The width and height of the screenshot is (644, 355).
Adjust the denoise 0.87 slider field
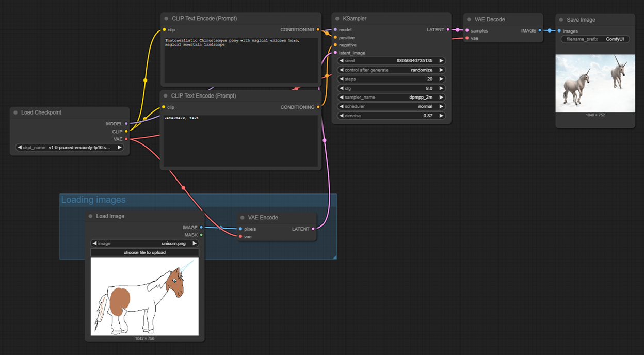click(x=392, y=116)
